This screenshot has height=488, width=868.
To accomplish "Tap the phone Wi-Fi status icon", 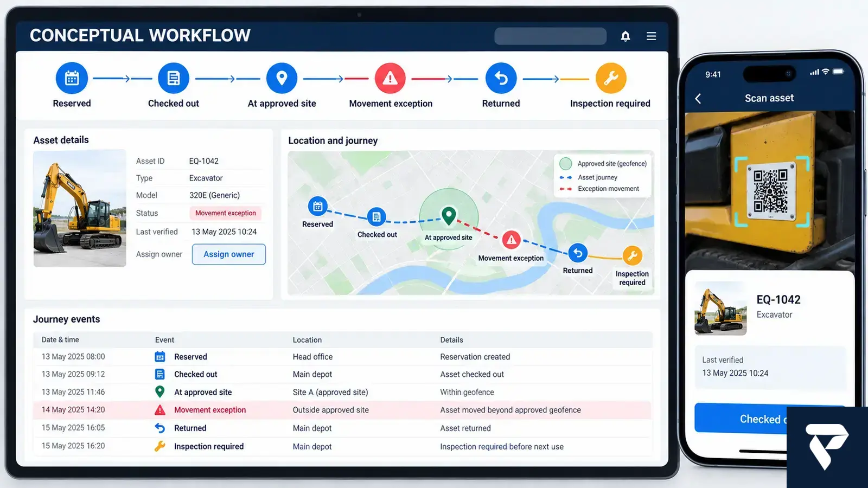I will [x=826, y=72].
